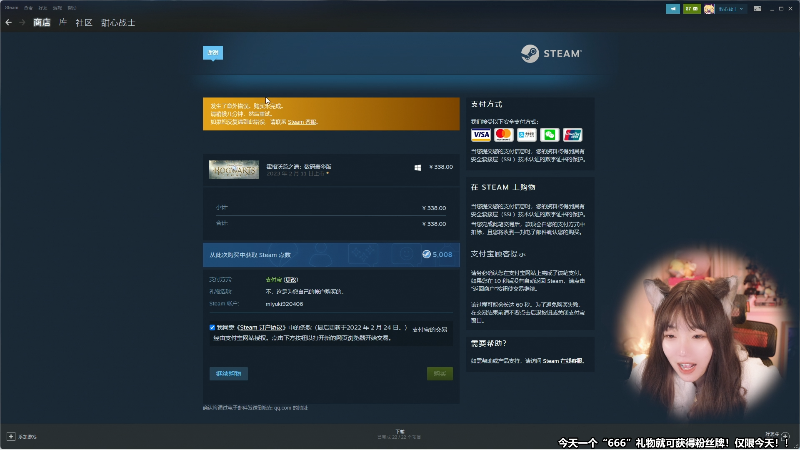The image size is (800, 450).
Task: Click the Mastercard icon
Action: 504,135
